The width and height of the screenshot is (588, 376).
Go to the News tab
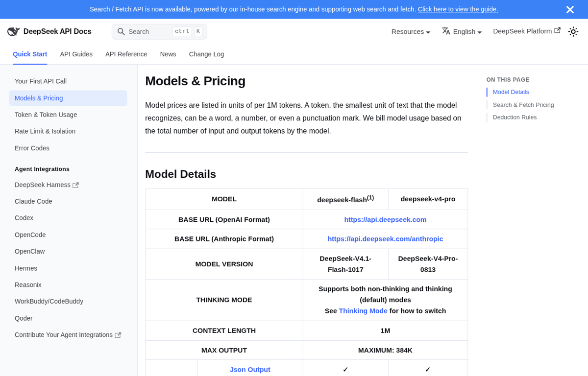(168, 54)
